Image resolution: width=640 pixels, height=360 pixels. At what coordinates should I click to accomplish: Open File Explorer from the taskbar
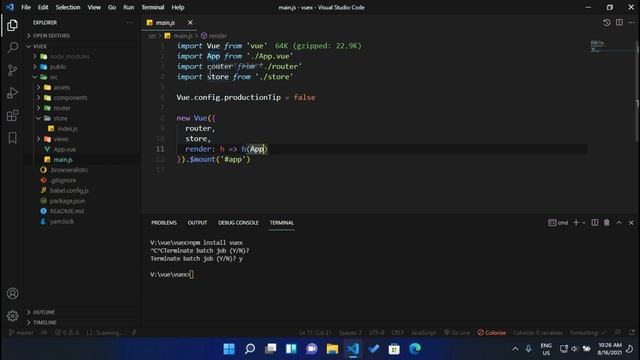point(332,349)
